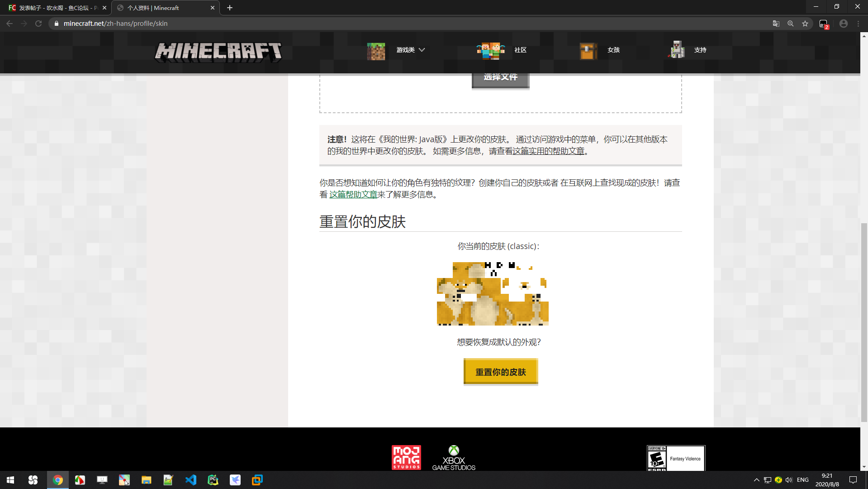The width and height of the screenshot is (868, 489).
Task: Switch ENG input language indicator
Action: tap(803, 480)
